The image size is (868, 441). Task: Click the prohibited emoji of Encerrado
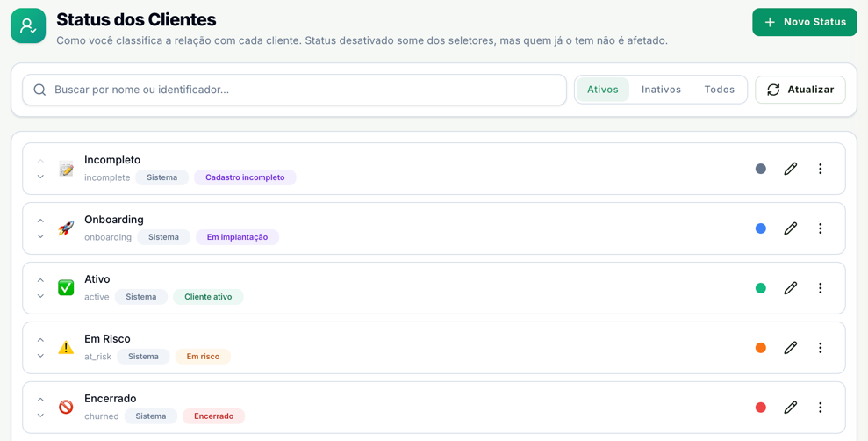click(x=66, y=408)
